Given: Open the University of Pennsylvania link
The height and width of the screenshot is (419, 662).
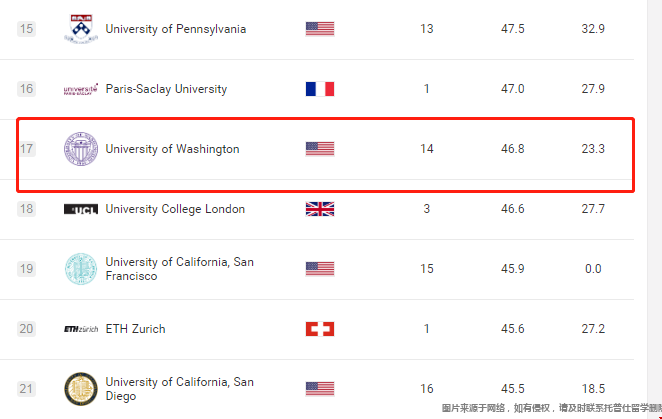Looking at the screenshot, I should [175, 29].
